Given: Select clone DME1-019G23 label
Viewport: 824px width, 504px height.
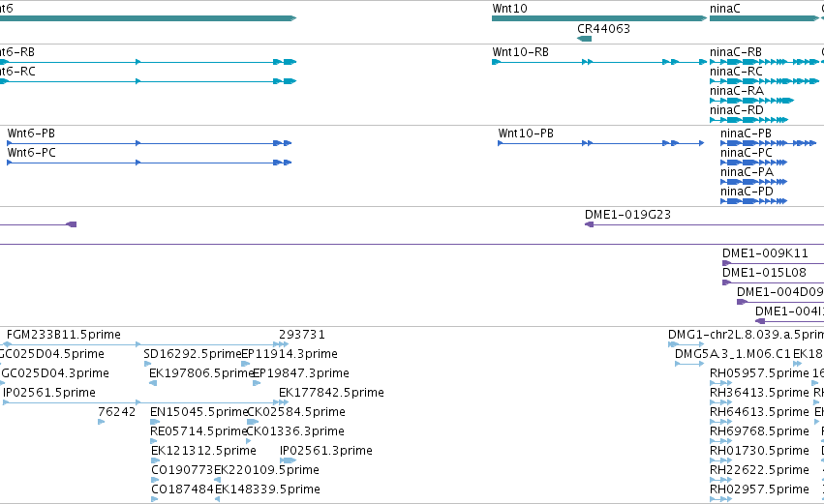Looking at the screenshot, I should pyautogui.click(x=627, y=215).
